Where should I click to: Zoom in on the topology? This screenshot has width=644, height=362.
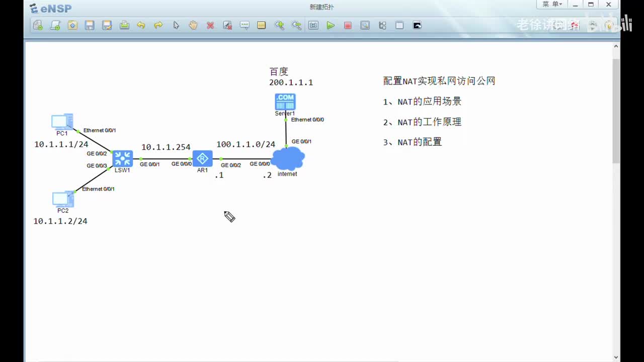[x=279, y=25]
